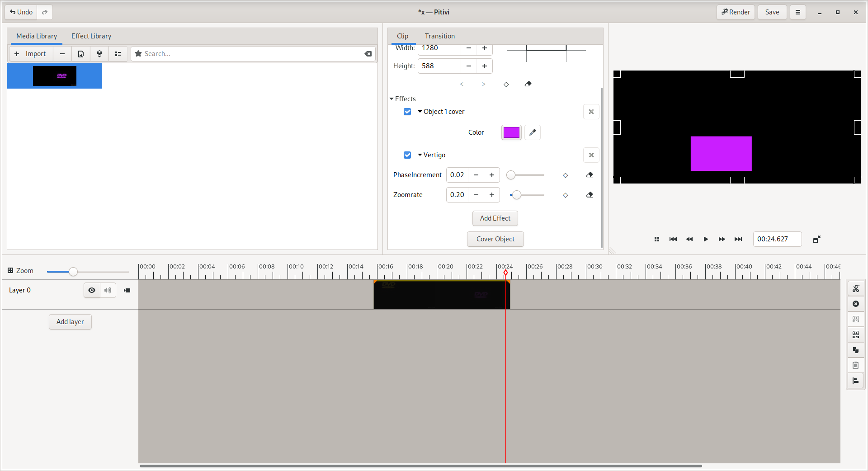Adjust the PhaseIncrement slider
Image resolution: width=868 pixels, height=471 pixels.
(x=526, y=175)
